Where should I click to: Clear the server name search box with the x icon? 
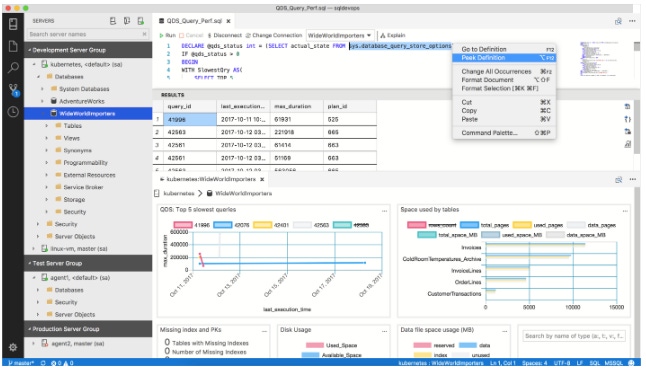tap(144, 34)
